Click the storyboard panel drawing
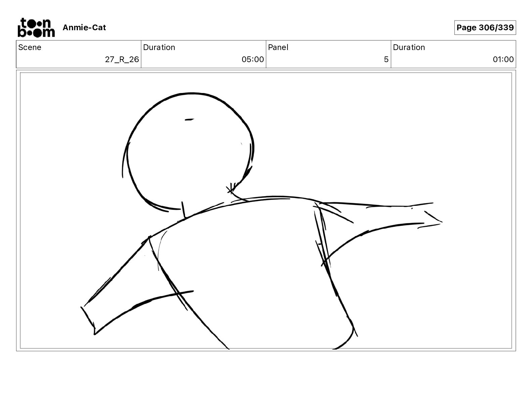Screen dimensions: 532x411 pyautogui.click(x=266, y=211)
